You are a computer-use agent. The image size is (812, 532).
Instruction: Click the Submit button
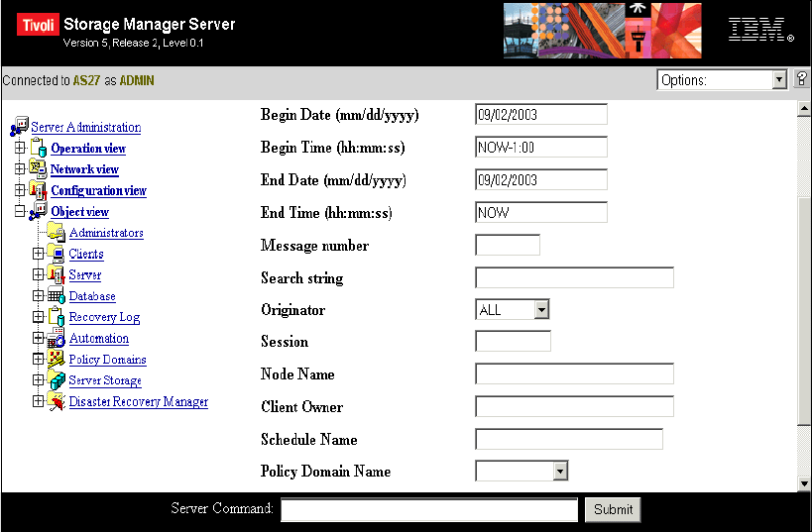pyautogui.click(x=613, y=510)
